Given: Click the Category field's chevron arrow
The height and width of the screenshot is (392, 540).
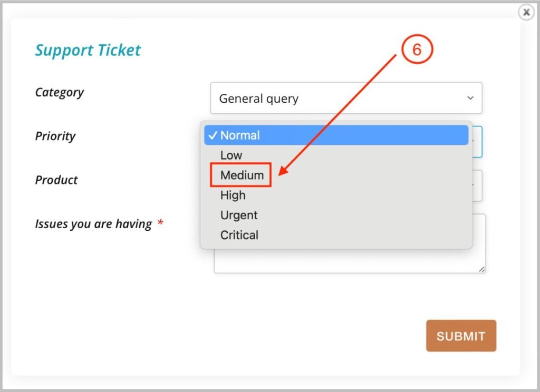Looking at the screenshot, I should click(x=470, y=98).
